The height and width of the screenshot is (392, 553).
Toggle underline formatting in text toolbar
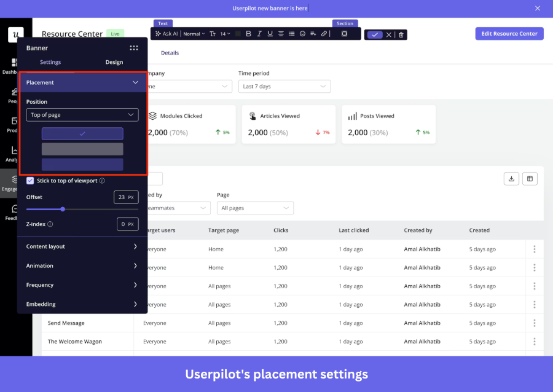[x=270, y=34]
